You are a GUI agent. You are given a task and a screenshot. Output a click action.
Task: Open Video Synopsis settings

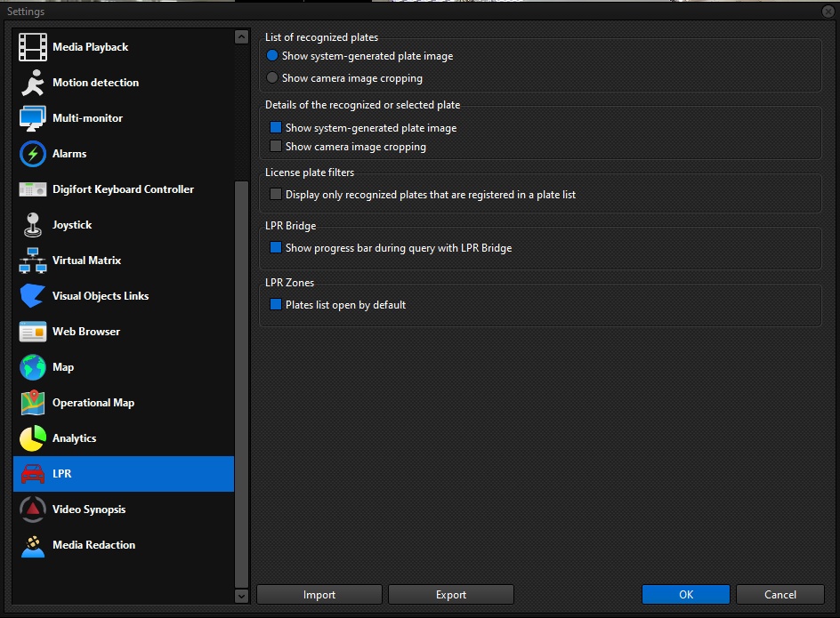pos(124,510)
